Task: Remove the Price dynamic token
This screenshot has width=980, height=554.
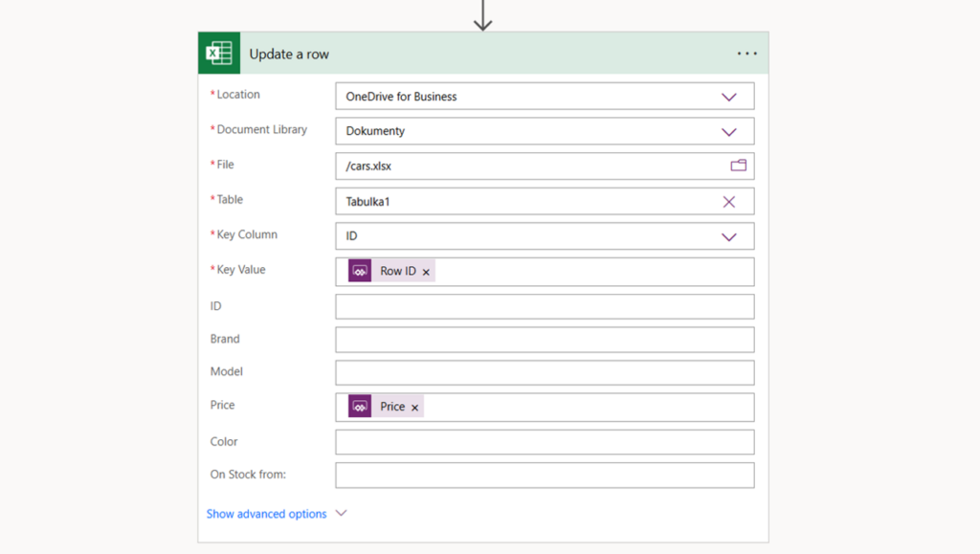Action: pyautogui.click(x=414, y=408)
